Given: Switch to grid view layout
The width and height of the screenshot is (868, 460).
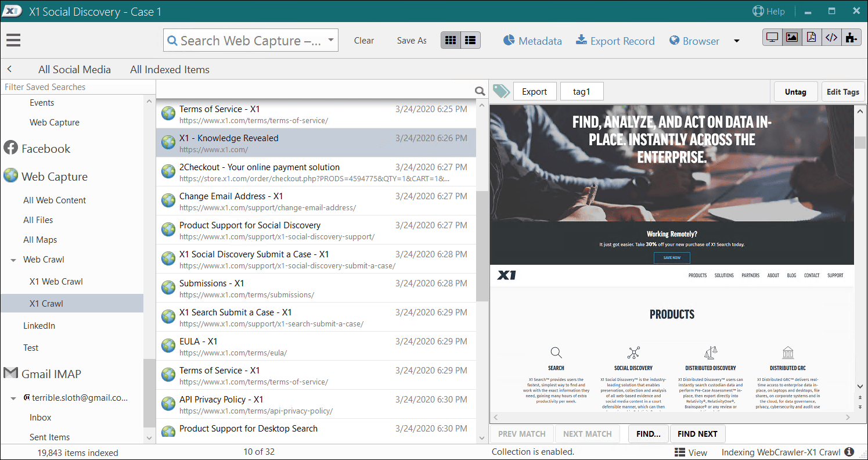Looking at the screenshot, I should (451, 40).
